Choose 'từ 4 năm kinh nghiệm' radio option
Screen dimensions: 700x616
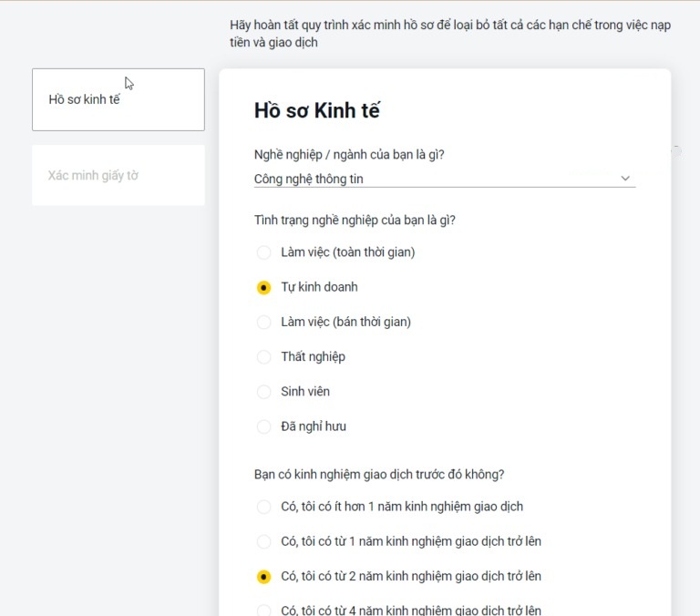pos(264,610)
